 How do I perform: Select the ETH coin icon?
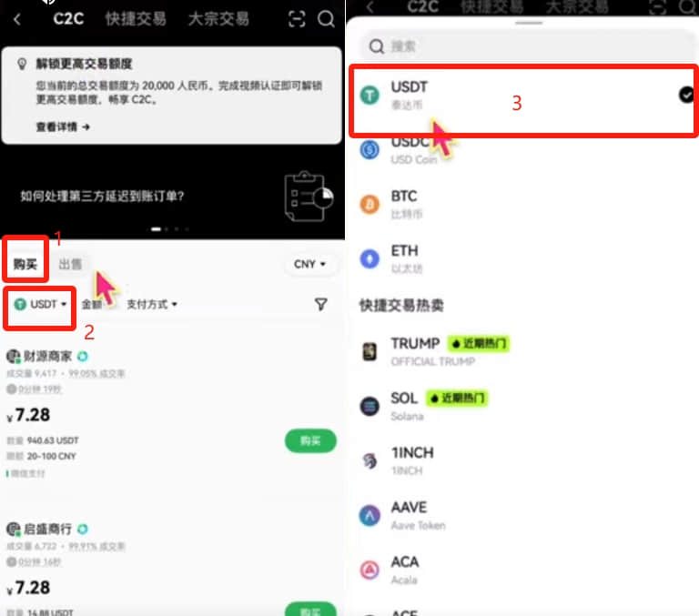click(370, 258)
